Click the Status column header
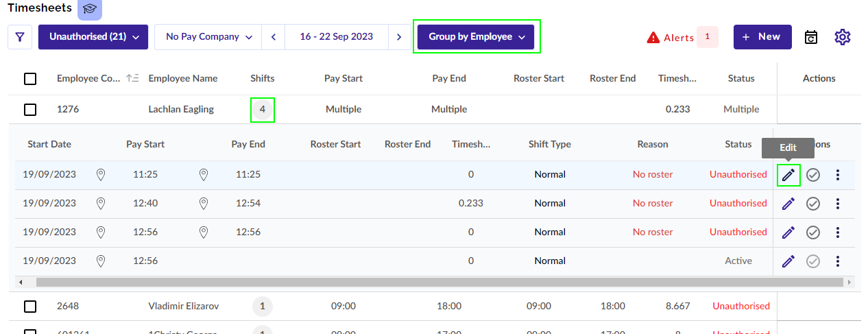868x334 pixels. (x=740, y=79)
